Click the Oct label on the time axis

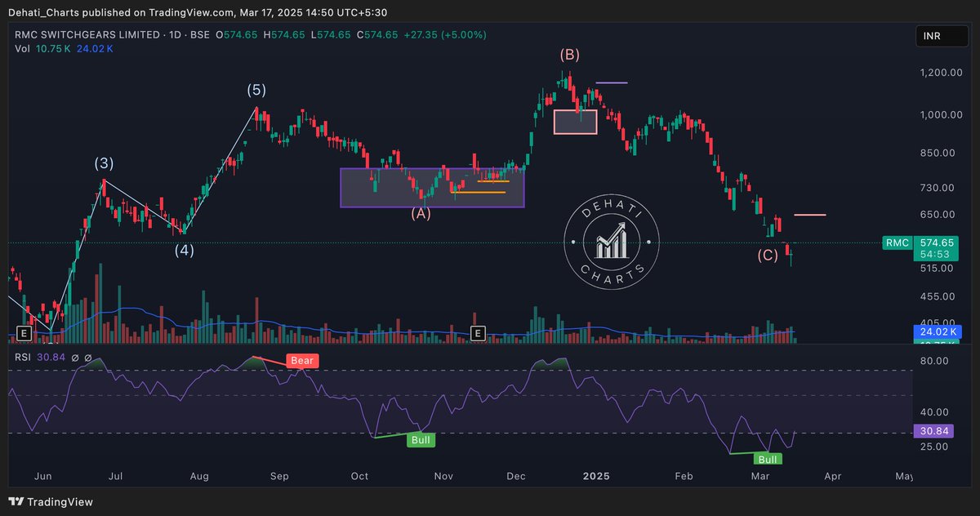click(x=359, y=475)
